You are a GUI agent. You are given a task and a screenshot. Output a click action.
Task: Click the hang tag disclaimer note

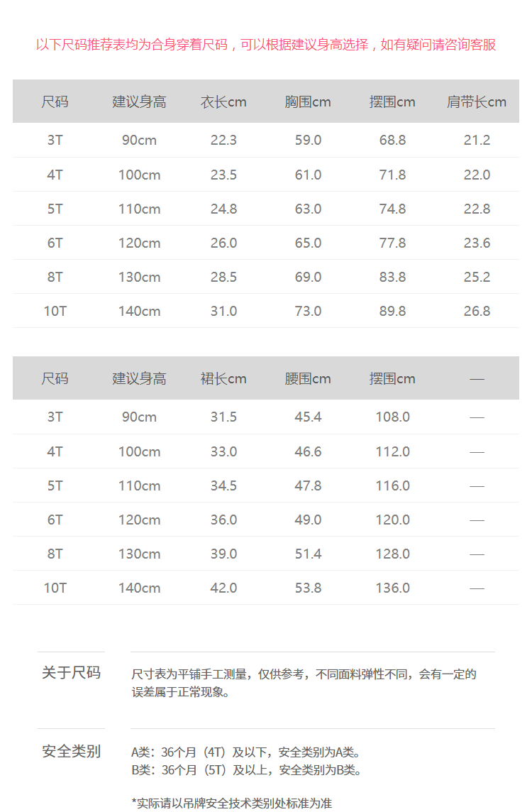tap(231, 803)
